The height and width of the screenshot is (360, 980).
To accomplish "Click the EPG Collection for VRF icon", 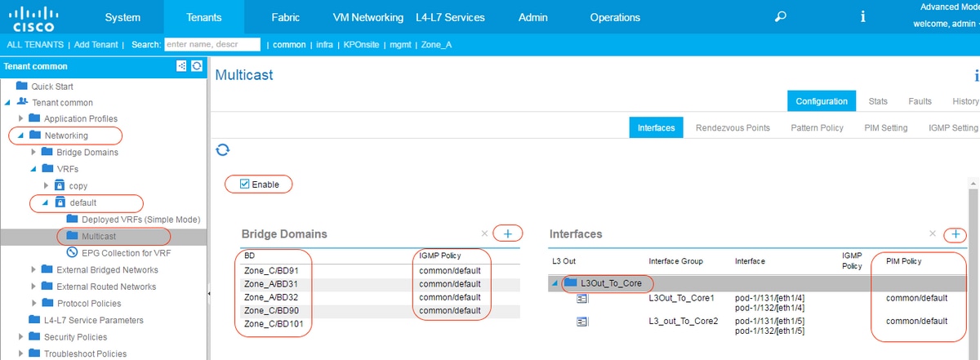I will tap(73, 253).
